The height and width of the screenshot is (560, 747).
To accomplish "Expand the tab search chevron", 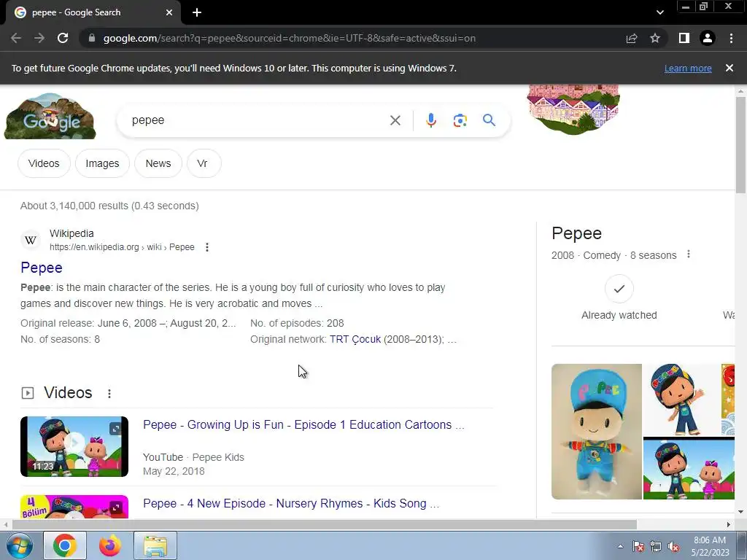I will click(659, 12).
